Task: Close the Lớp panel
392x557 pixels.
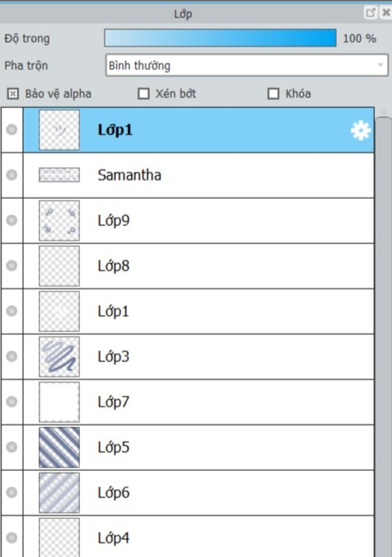Action: tap(385, 13)
